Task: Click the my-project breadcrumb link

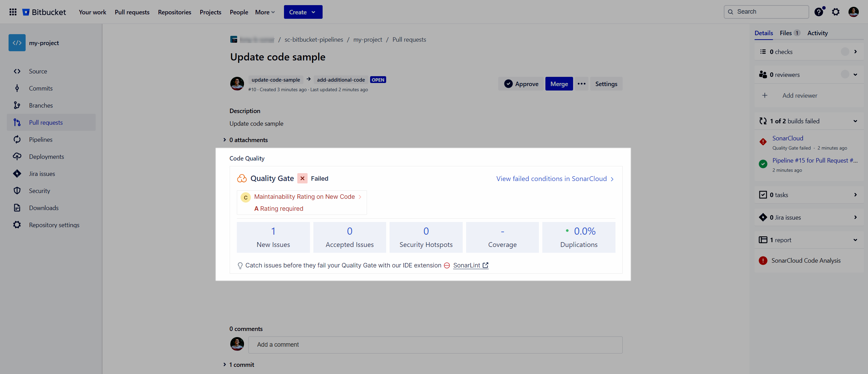Action: click(368, 40)
